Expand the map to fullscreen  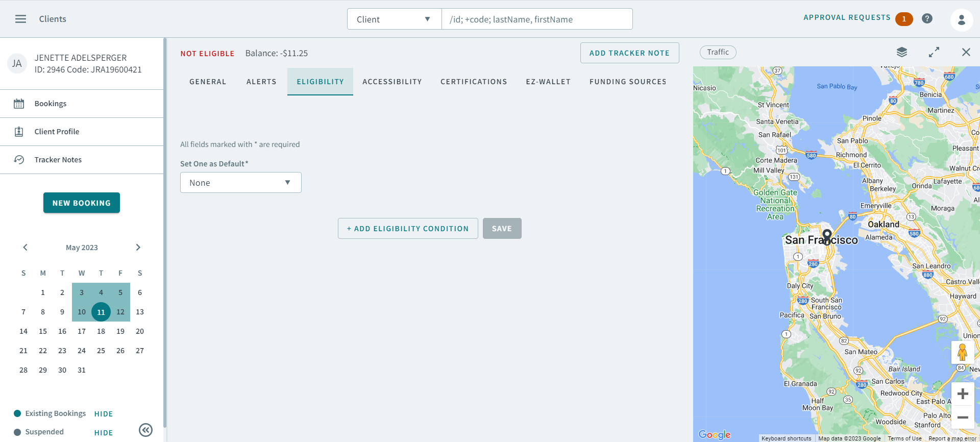[934, 52]
